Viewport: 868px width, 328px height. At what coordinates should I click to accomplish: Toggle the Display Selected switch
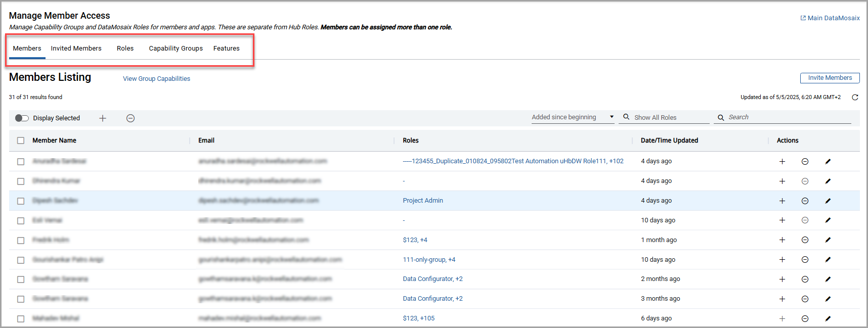tap(22, 118)
